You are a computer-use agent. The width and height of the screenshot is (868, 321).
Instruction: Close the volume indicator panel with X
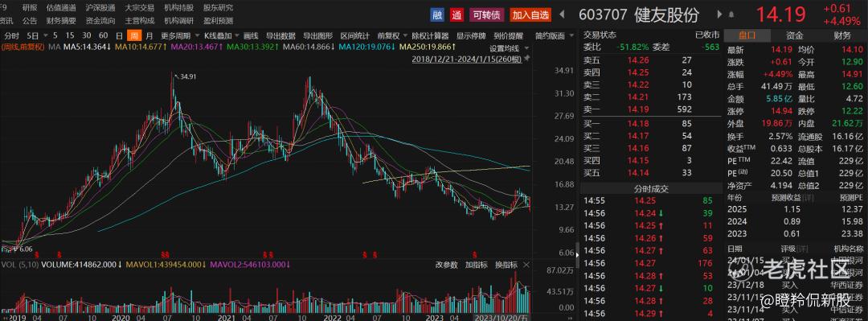[526, 265]
